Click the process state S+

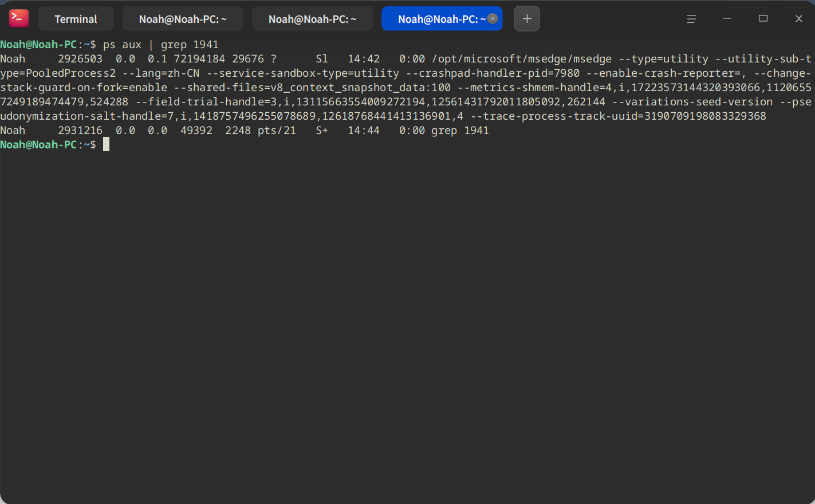(322, 131)
